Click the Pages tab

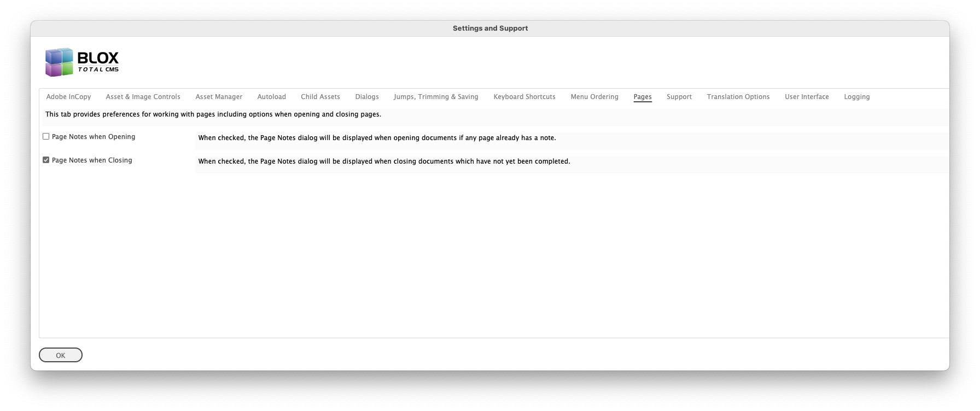[643, 97]
